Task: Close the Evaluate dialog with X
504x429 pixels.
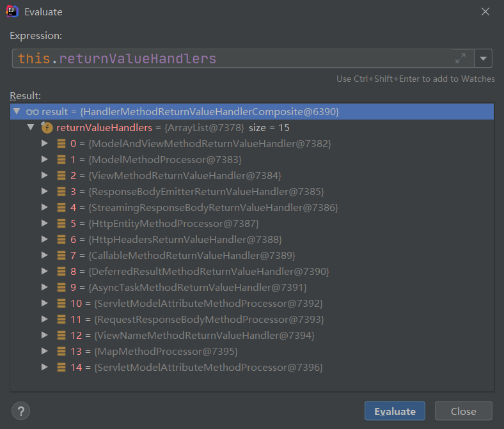Action: [485, 12]
